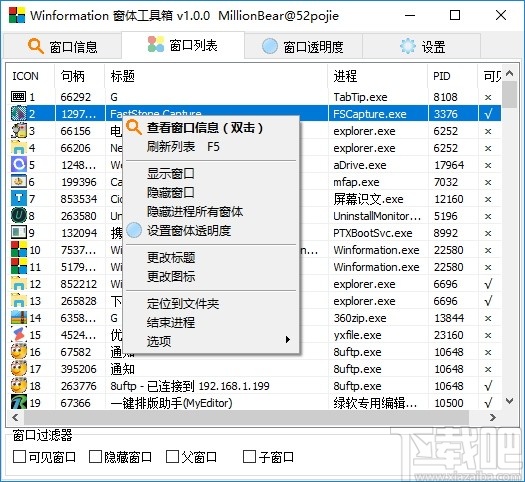Image resolution: width=525 pixels, height=482 pixels.
Task: Click PID value 23160
Action: [x=449, y=335]
